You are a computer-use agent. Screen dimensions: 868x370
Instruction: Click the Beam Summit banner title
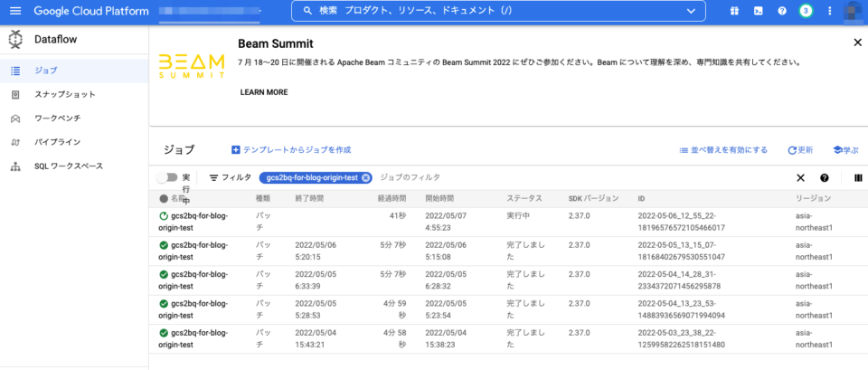[276, 43]
